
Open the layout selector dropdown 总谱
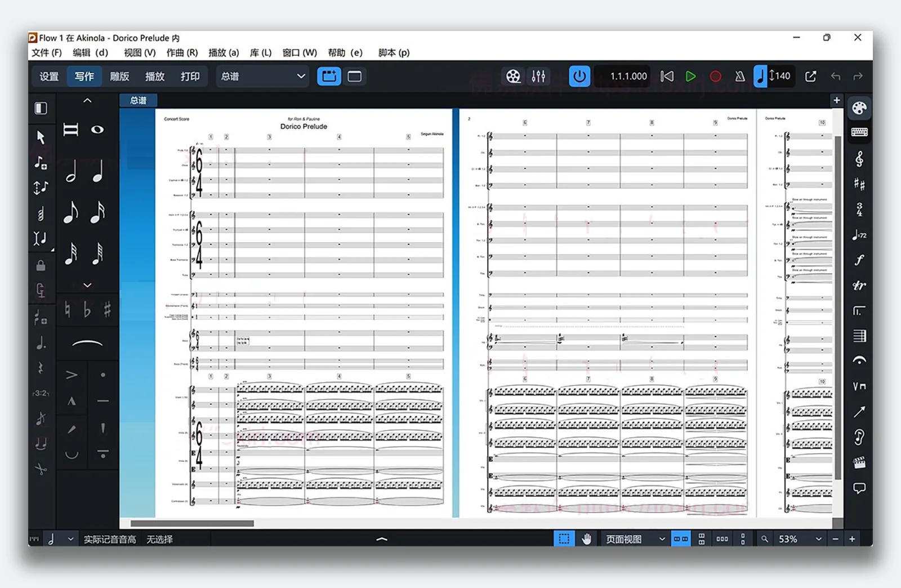tap(263, 76)
